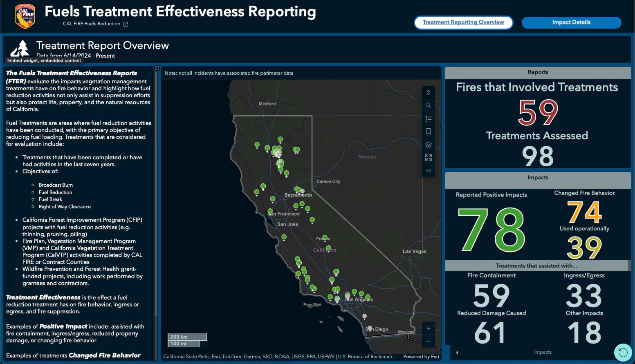635x364 pixels.
Task: Zoom in using the plus button
Action: (x=428, y=328)
